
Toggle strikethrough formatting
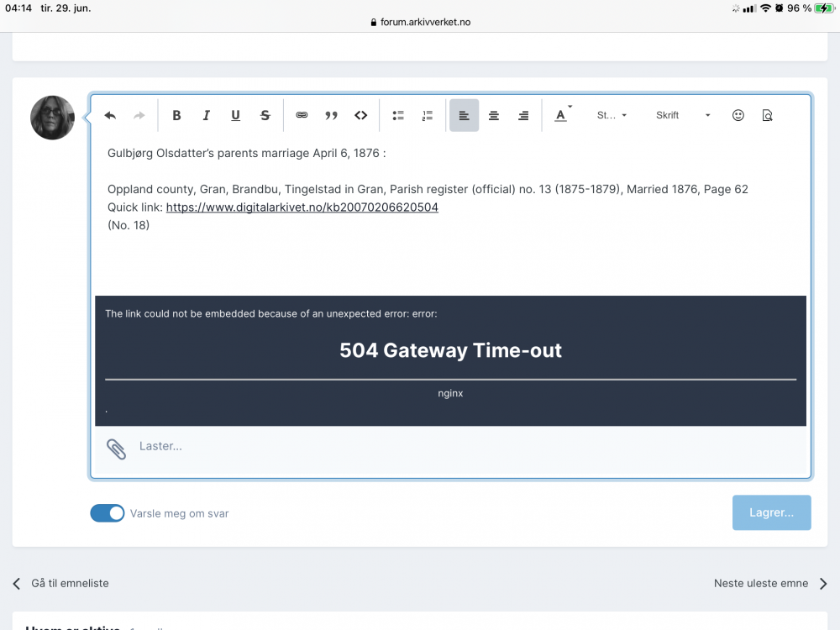pyautogui.click(x=265, y=115)
